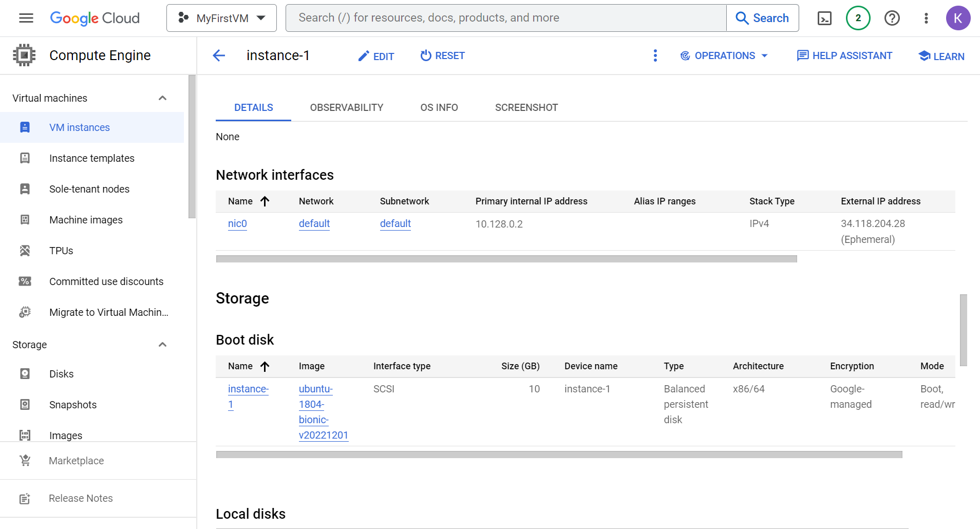This screenshot has height=529, width=980.
Task: Switch to the SCREENSHOT tab
Action: click(x=526, y=107)
